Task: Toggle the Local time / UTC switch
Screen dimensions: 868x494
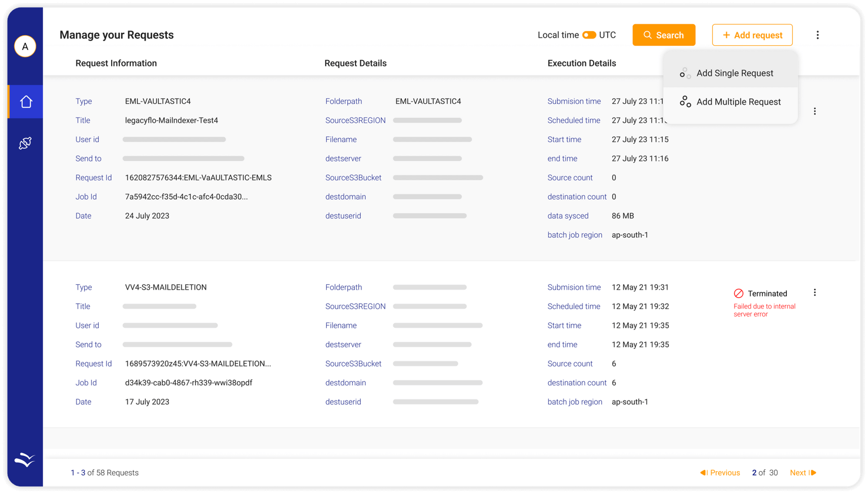Action: tap(589, 35)
